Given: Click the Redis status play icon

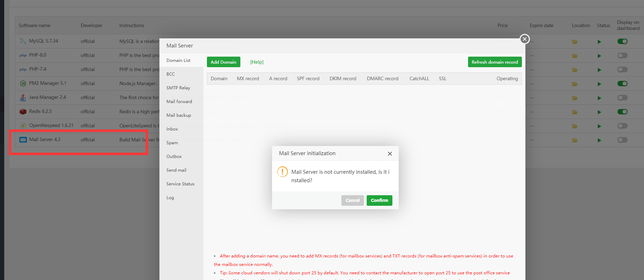Looking at the screenshot, I should pos(599,112).
